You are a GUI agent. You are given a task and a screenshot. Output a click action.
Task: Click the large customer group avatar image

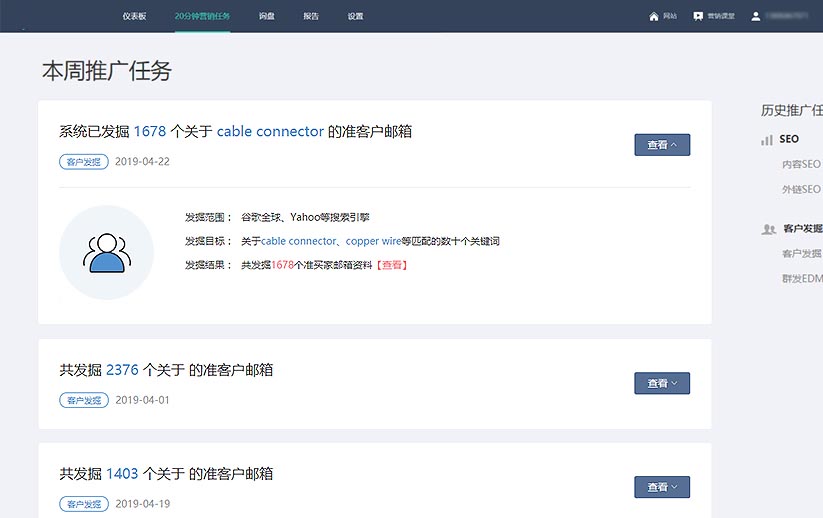coord(106,252)
